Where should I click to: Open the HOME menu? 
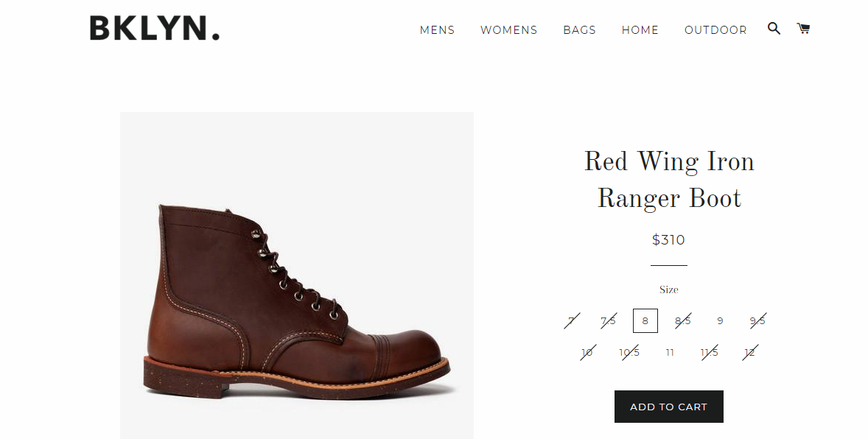(x=640, y=30)
